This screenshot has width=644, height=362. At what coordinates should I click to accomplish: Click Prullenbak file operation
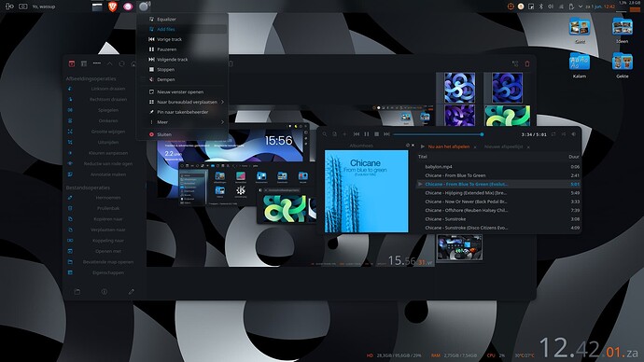(x=106, y=208)
